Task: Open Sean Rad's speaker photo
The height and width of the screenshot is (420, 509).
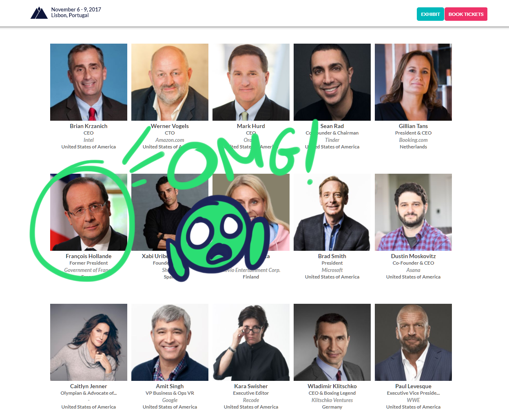Action: 332,82
